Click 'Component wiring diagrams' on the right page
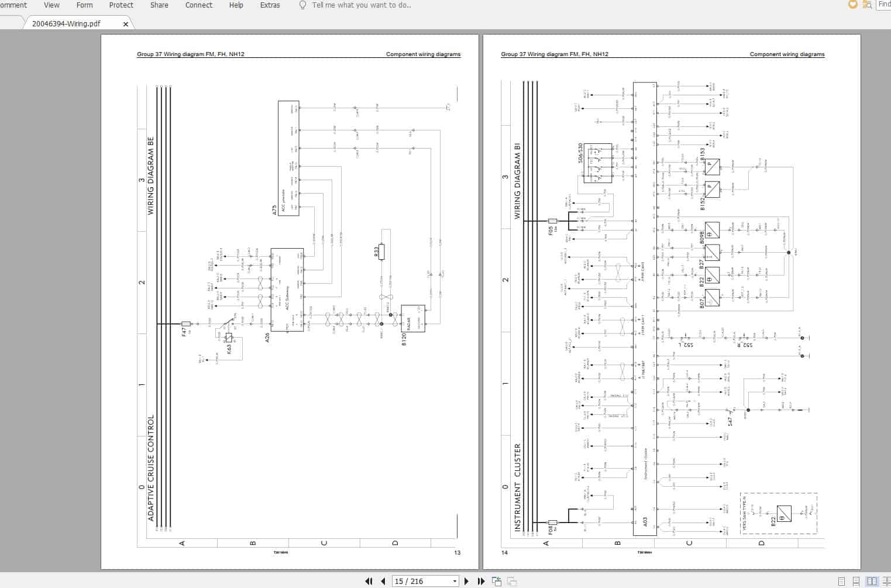Image resolution: width=891 pixels, height=588 pixels. point(787,54)
